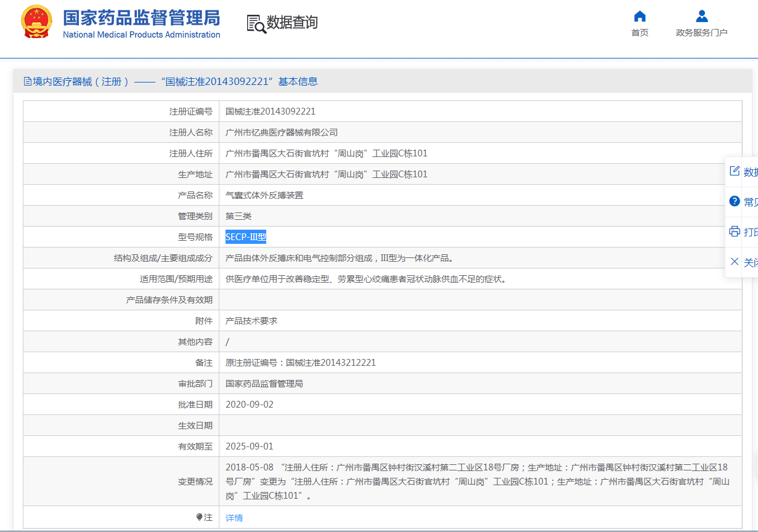This screenshot has height=532, width=758.
Task: Click the 生效日期 row label
Action: 195,425
